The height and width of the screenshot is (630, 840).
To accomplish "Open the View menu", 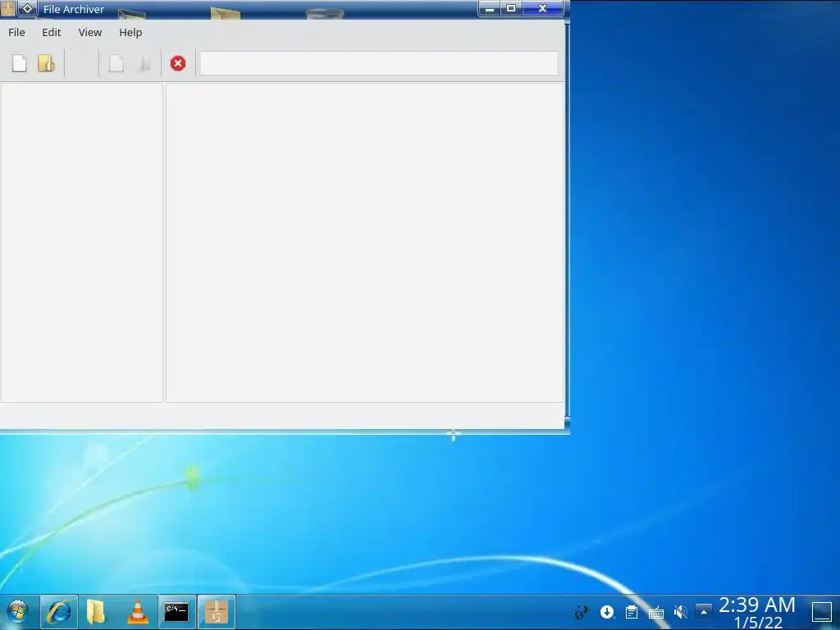I will [90, 32].
